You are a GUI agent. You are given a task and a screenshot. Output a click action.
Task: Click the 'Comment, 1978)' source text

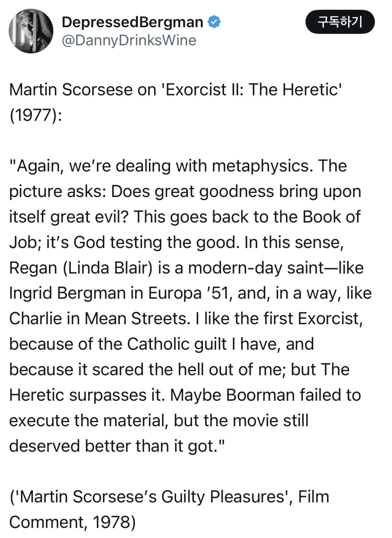(72, 522)
